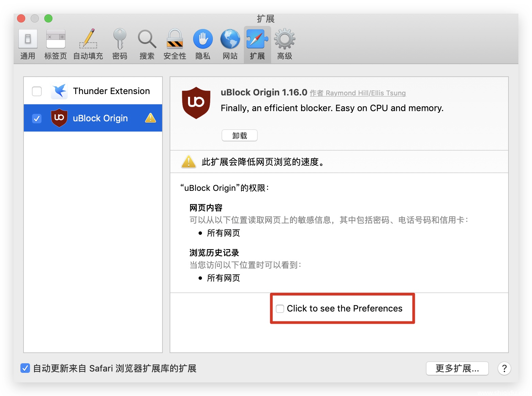Click the 网页内容 permission heading
The image size is (532, 396).
pyautogui.click(x=206, y=208)
